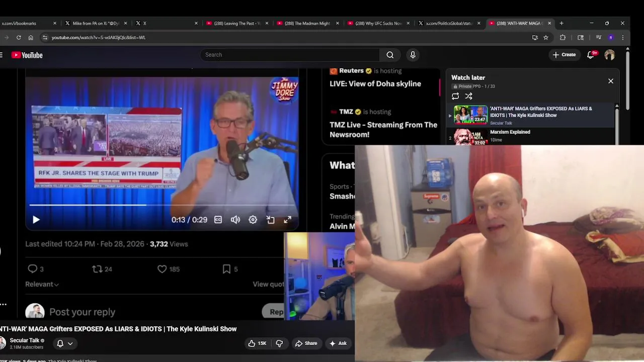Switch to Why UFC Sucks Now tab
Screen dimensions: 644x362
pos(378,23)
